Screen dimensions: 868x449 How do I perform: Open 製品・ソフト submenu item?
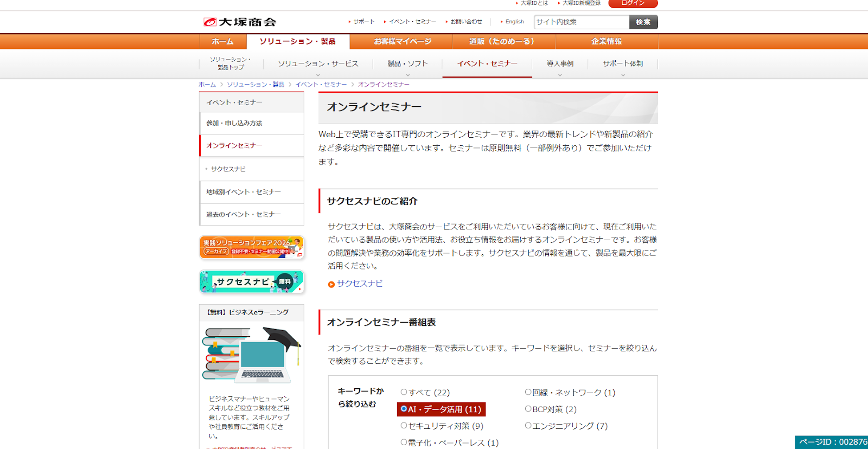click(407, 63)
